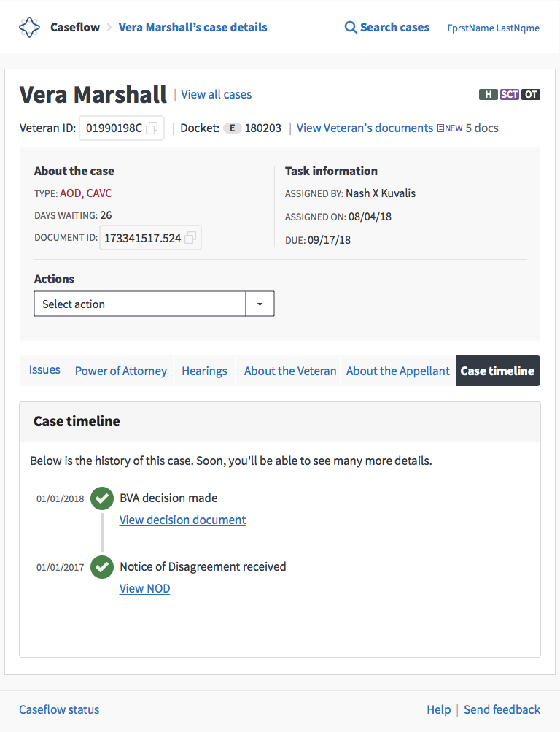Copy the Document ID using copy icon
The width and height of the screenshot is (560, 732).
(x=190, y=238)
